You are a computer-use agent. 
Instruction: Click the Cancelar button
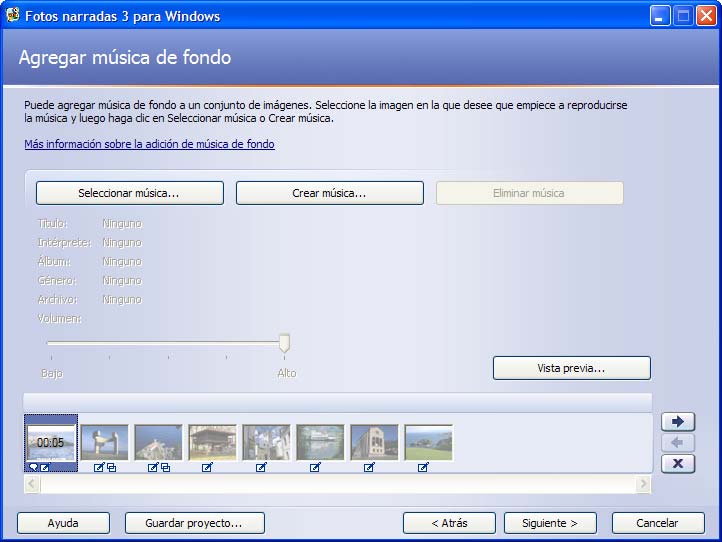tap(658, 523)
